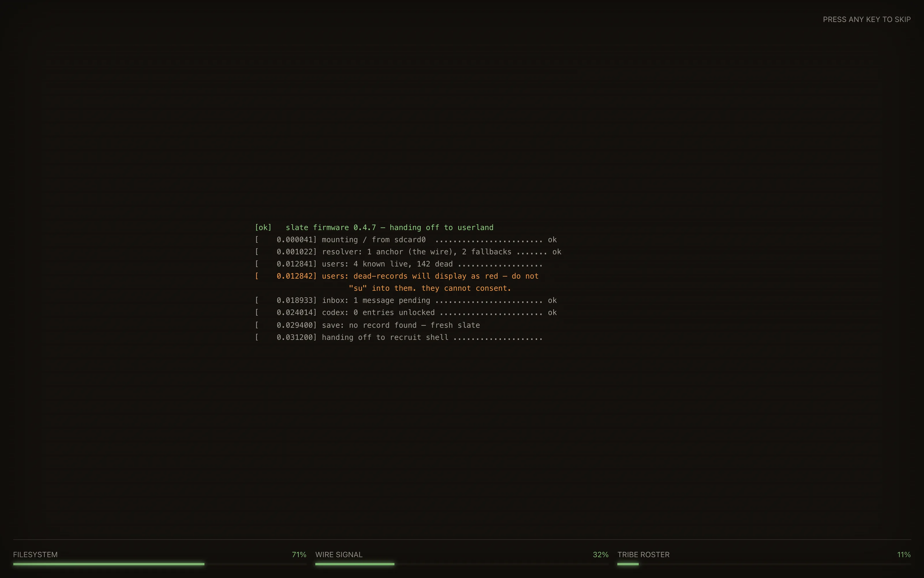Select the WIRE SIGNAL label
This screenshot has height=578, width=924.
[339, 555]
